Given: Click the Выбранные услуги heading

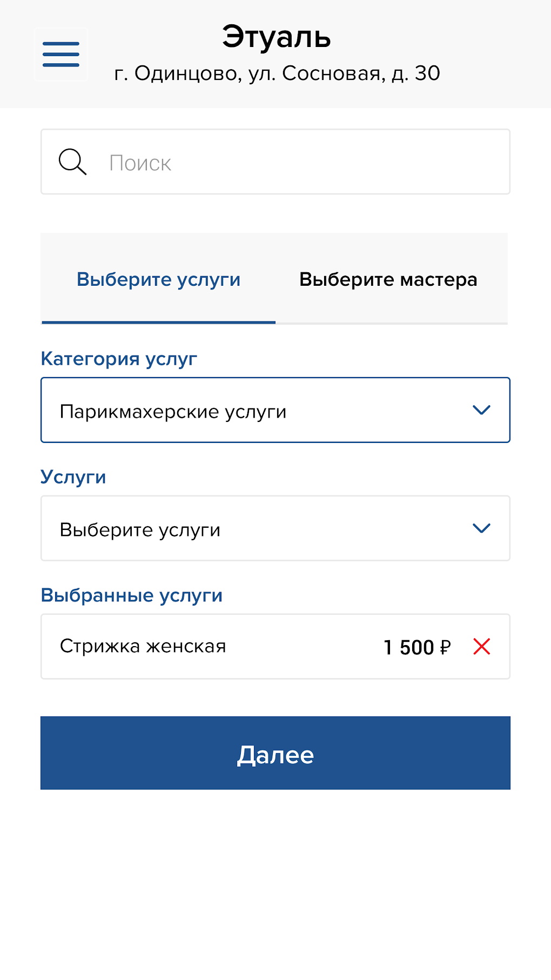Looking at the screenshot, I should click(132, 595).
